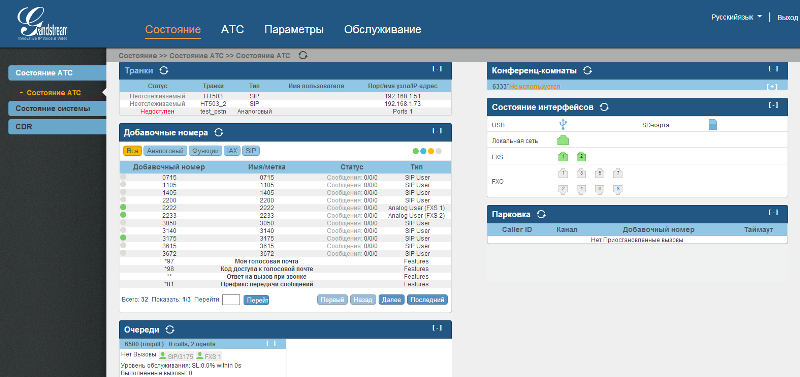Click FXS port 2 icon
This screenshot has width=800, height=377.
point(582,157)
